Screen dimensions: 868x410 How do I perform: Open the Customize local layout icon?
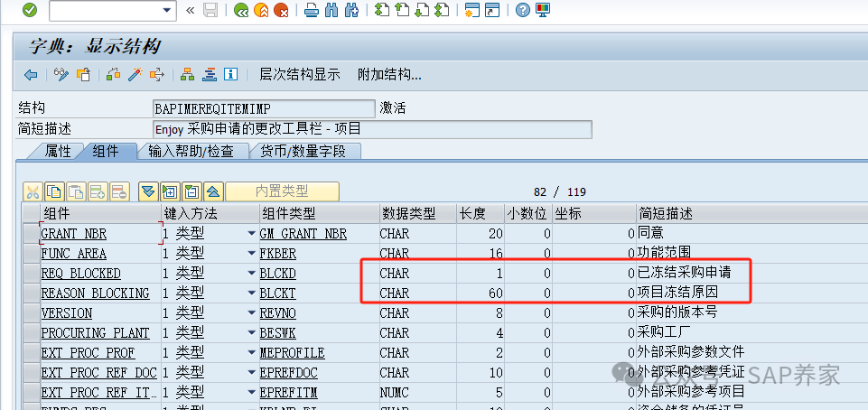543,10
